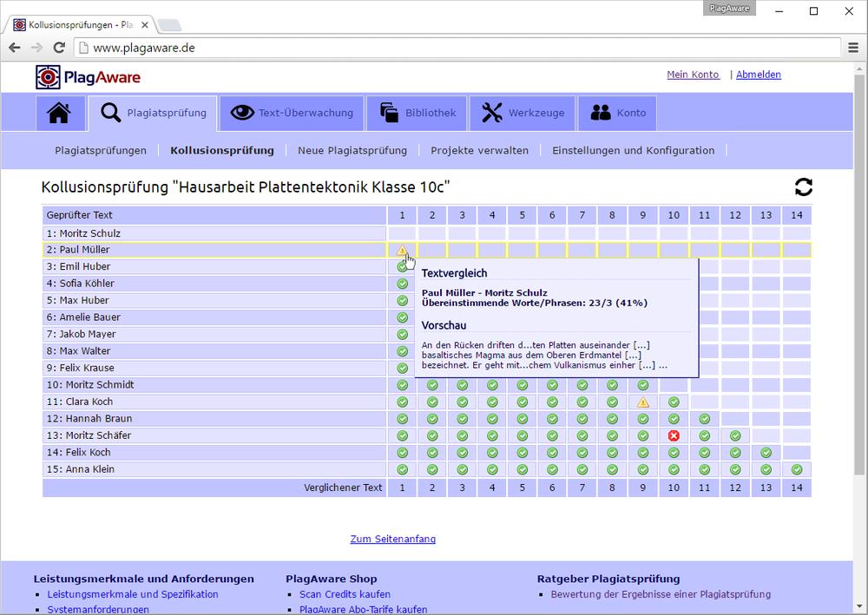The height and width of the screenshot is (615, 868).
Task: Refresh the Kollusionsprüfung results
Action: coord(803,187)
